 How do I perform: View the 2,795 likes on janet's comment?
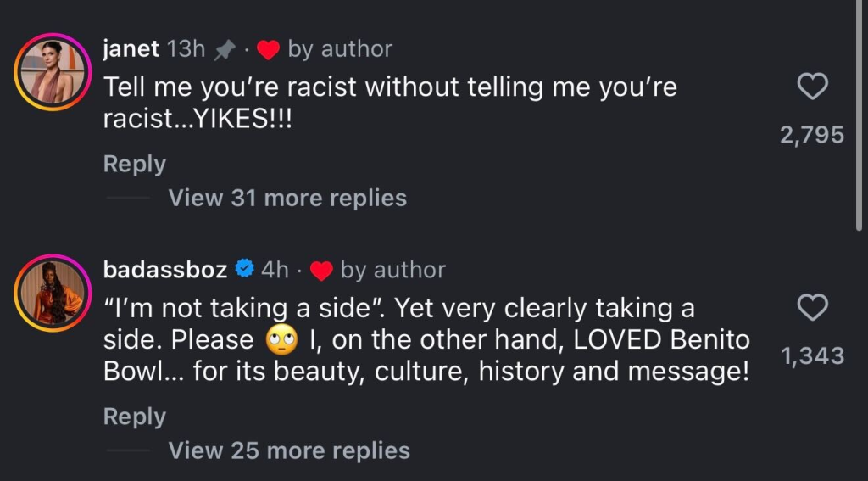pos(812,135)
